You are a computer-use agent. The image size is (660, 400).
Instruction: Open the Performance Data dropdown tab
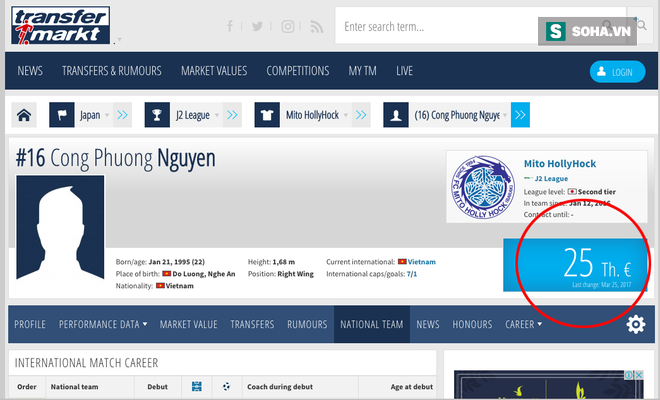coord(103,324)
